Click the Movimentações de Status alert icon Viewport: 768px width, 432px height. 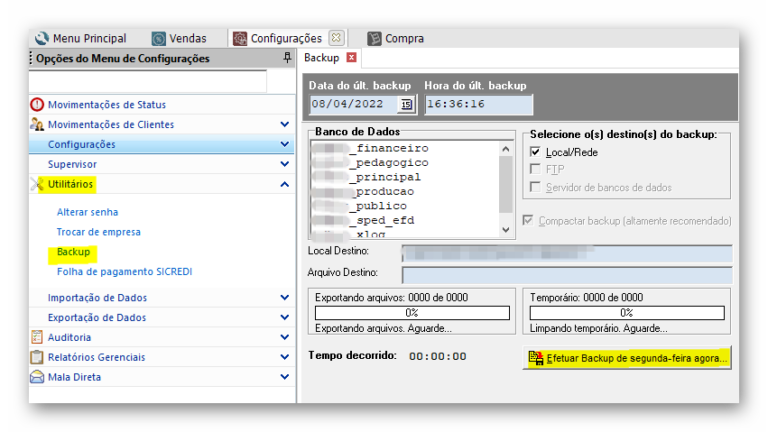[x=37, y=104]
